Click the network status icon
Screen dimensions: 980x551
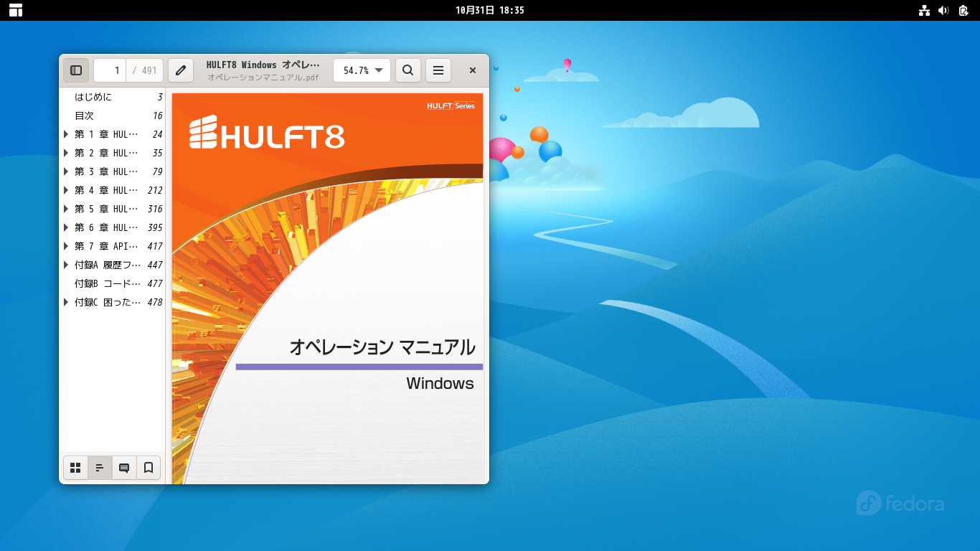click(924, 10)
